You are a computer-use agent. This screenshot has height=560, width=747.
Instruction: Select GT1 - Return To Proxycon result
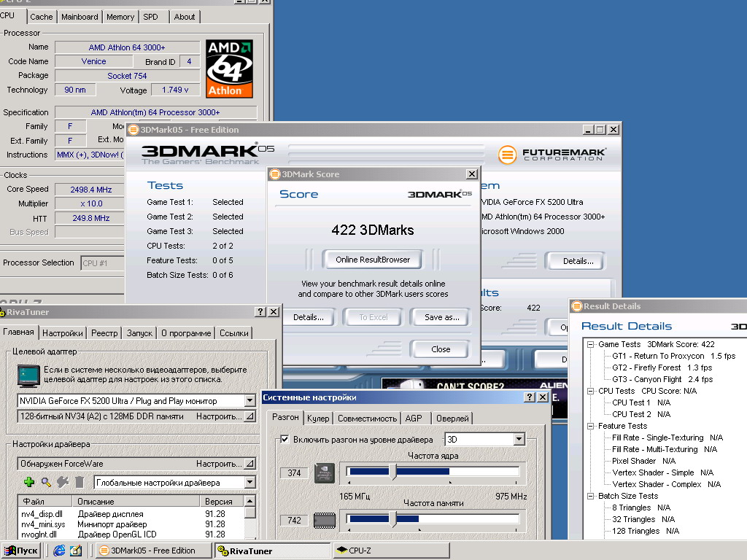click(x=673, y=356)
